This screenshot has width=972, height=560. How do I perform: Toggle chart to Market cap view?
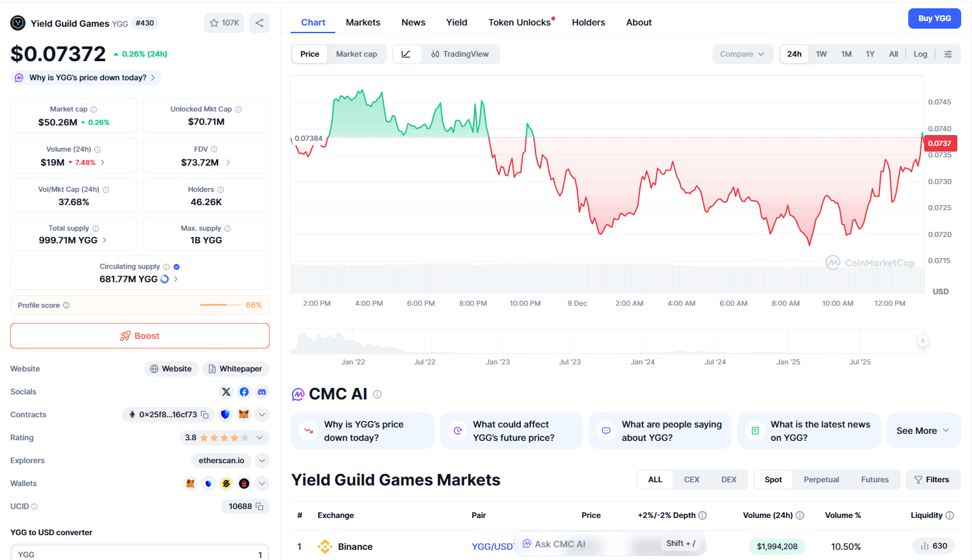357,54
